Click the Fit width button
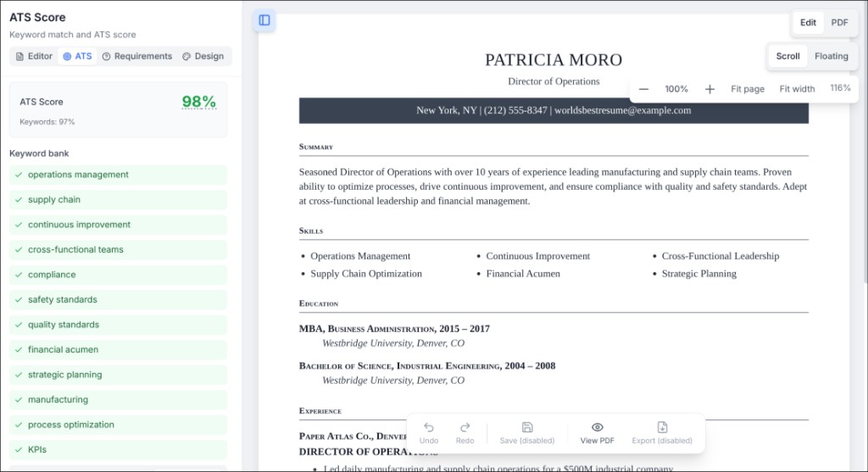 point(797,89)
